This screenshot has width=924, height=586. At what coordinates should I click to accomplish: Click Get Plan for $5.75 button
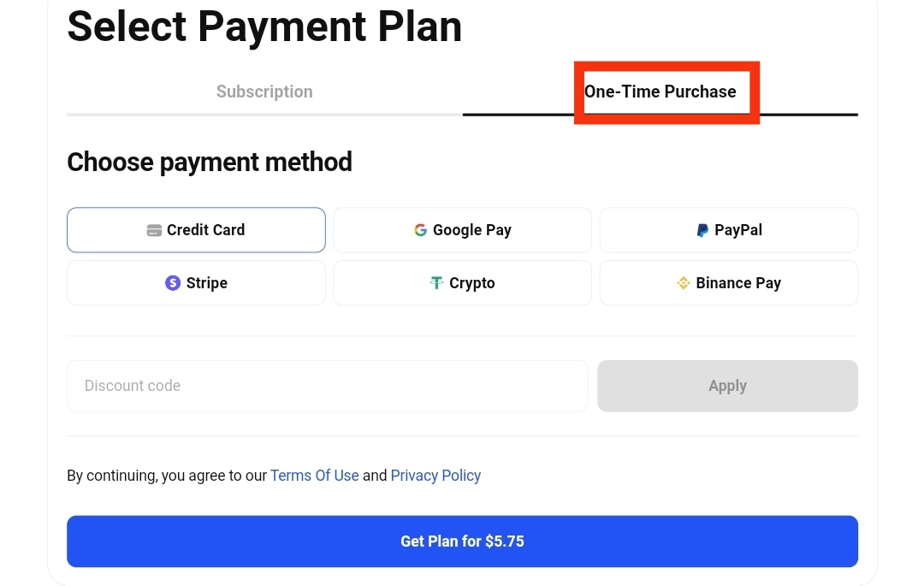(x=462, y=542)
